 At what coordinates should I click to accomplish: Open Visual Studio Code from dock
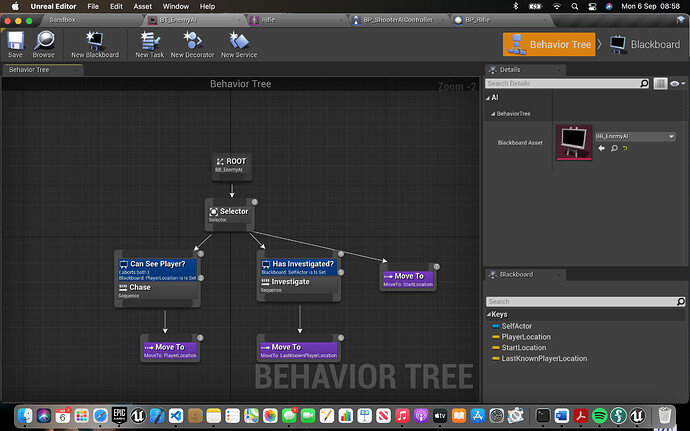tap(176, 415)
